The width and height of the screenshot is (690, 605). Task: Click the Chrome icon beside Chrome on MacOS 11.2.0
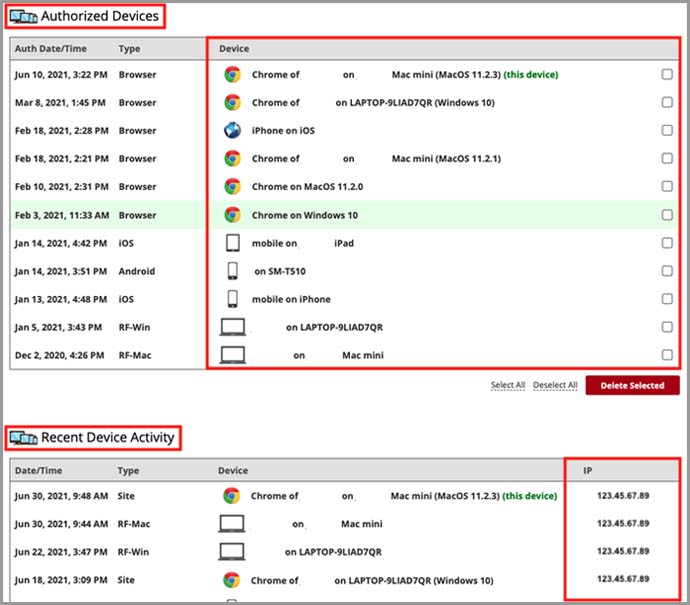pyautogui.click(x=232, y=187)
